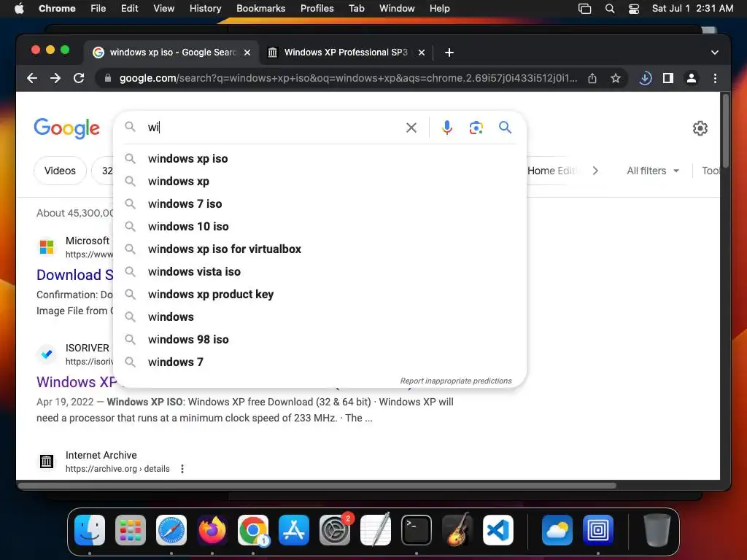This screenshot has width=747, height=560.
Task: Choose suggestion 'windows 98 iso'
Action: click(320, 340)
